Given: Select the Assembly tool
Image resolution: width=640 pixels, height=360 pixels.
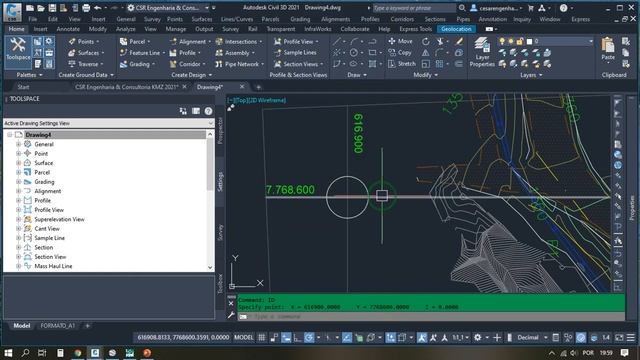Looking at the screenshot, I should 234,53.
